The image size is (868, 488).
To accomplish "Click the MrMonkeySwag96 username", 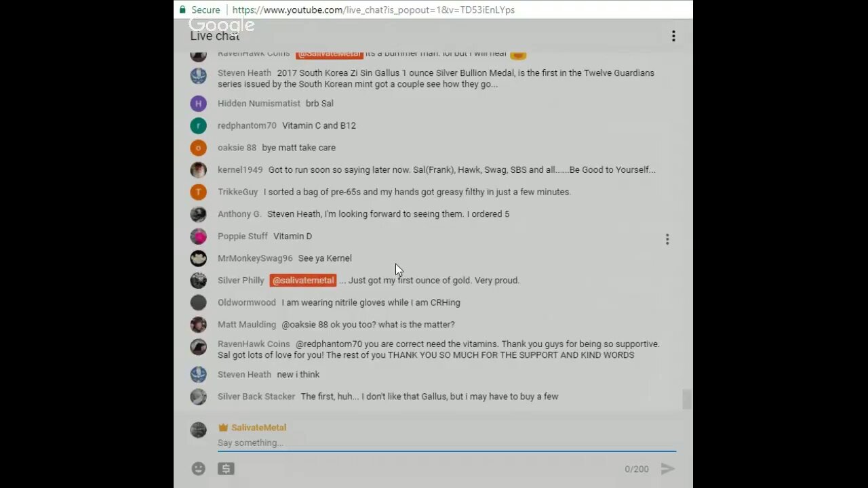I will (x=255, y=258).
